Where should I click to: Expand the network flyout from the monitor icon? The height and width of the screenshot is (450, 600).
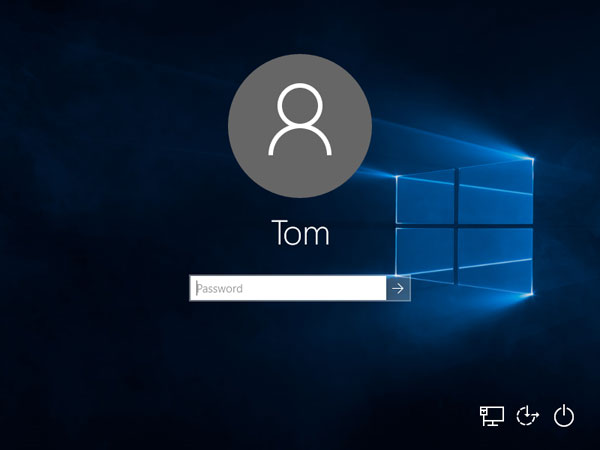pos(491,416)
